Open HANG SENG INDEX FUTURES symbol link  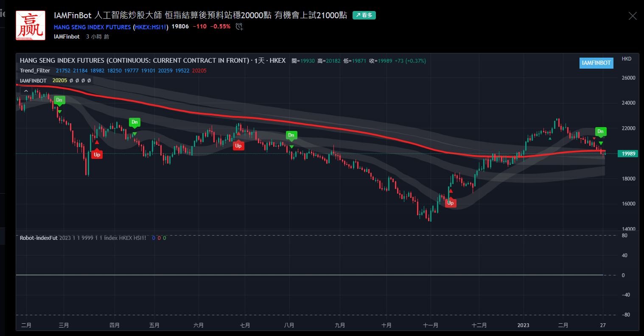[92, 27]
